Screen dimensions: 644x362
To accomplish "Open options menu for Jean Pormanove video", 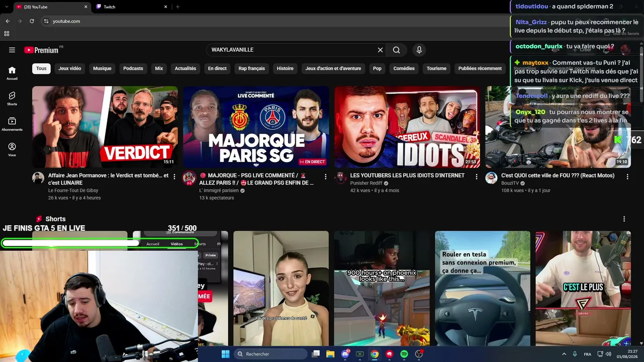I will (x=175, y=176).
